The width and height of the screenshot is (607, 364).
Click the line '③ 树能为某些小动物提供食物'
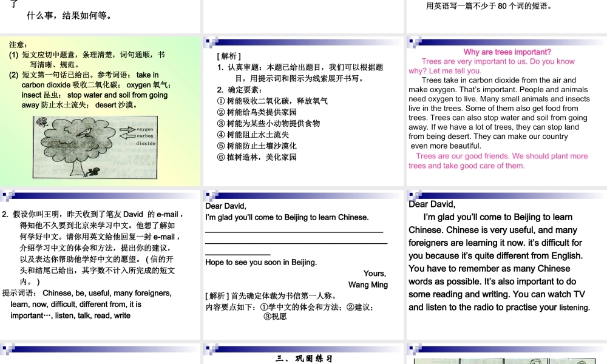point(268,123)
